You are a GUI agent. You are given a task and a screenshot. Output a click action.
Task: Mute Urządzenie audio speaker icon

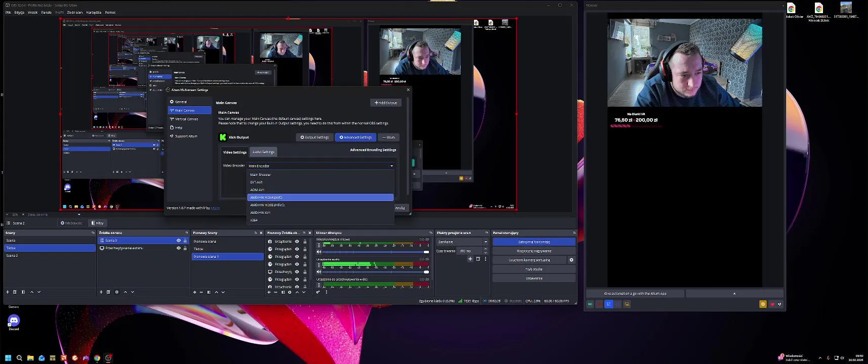tap(319, 271)
